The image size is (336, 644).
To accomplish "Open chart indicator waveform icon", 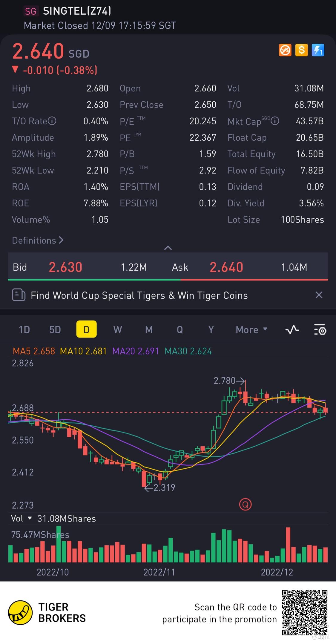I will 292,329.
